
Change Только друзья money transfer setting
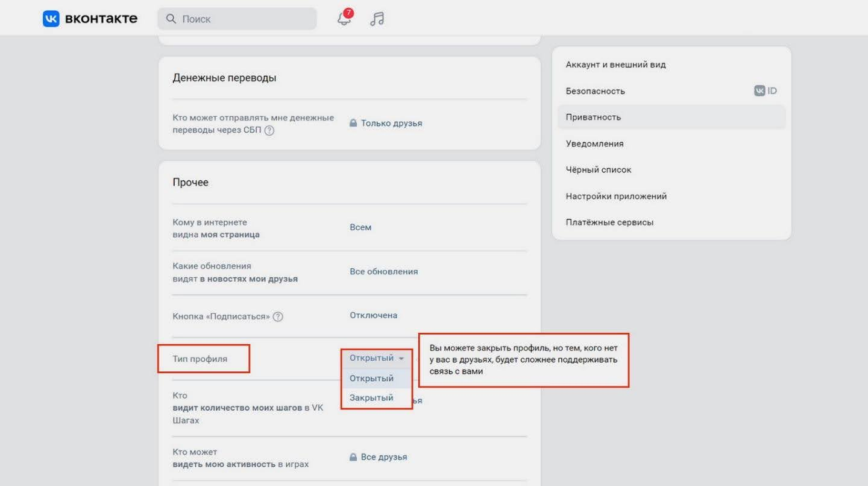point(391,123)
